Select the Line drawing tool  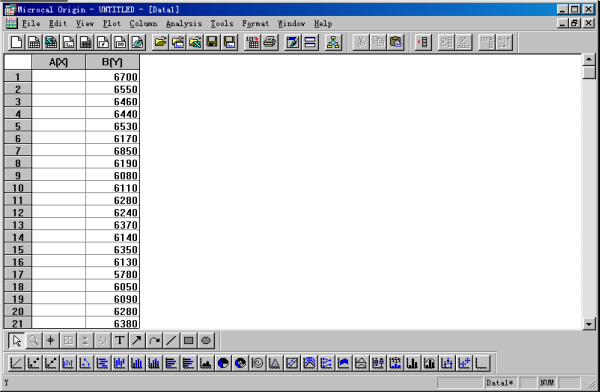coord(171,340)
